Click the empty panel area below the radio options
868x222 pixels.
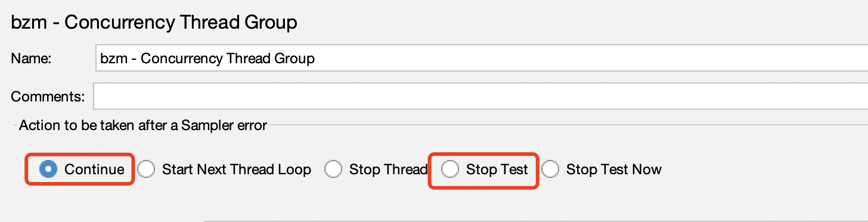tap(434, 200)
